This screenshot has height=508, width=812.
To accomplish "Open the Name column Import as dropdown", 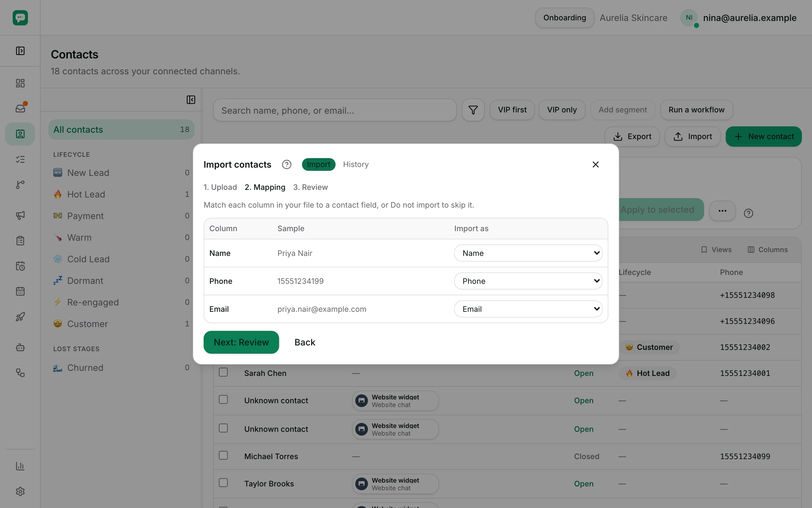I will 528,253.
